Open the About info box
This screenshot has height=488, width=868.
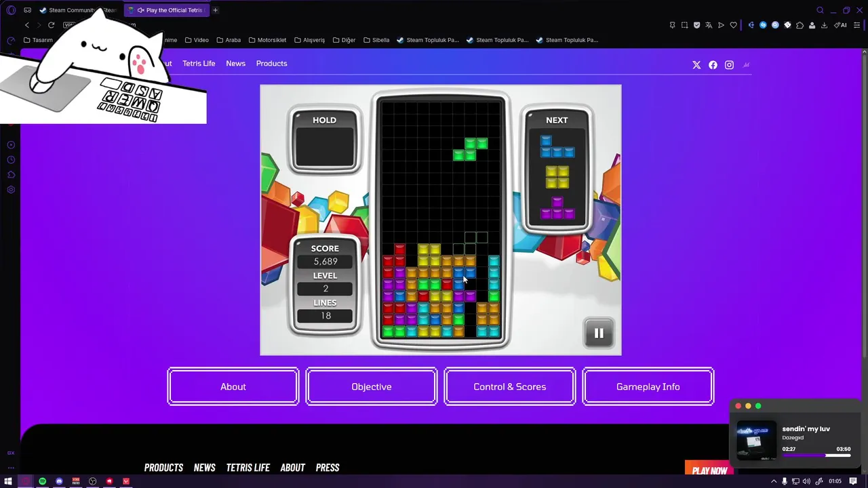point(233,386)
